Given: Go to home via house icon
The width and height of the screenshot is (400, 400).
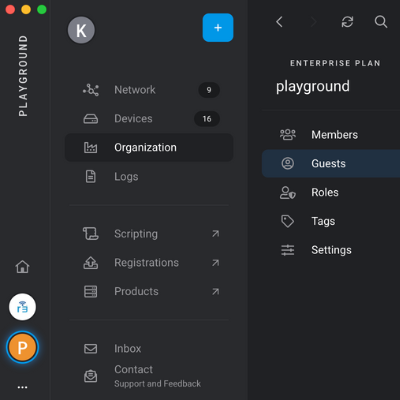Looking at the screenshot, I should click(22, 267).
